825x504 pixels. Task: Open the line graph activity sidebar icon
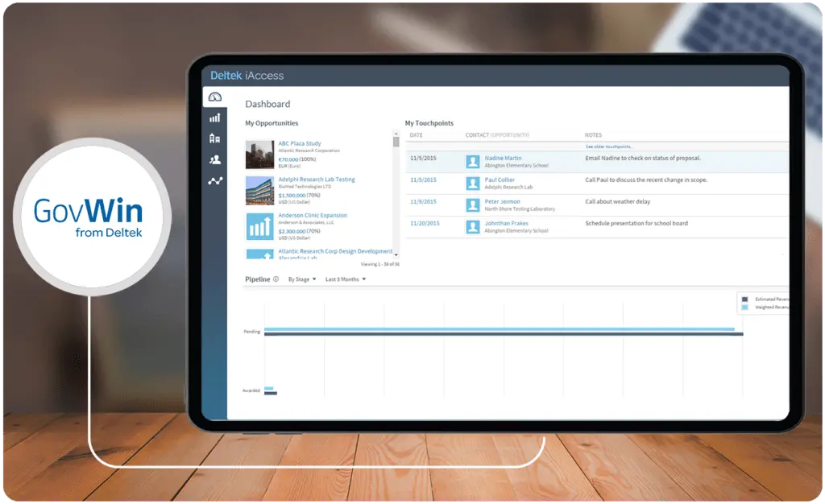pyautogui.click(x=215, y=181)
